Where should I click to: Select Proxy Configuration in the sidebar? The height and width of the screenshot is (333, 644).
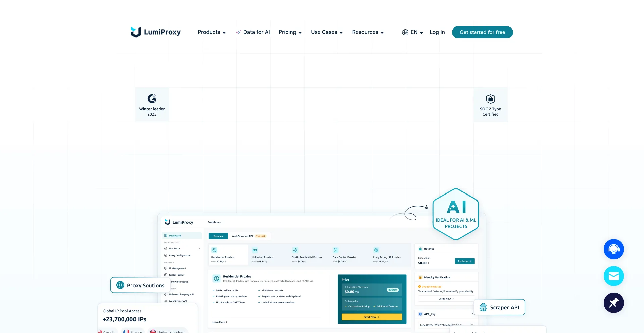coord(180,255)
